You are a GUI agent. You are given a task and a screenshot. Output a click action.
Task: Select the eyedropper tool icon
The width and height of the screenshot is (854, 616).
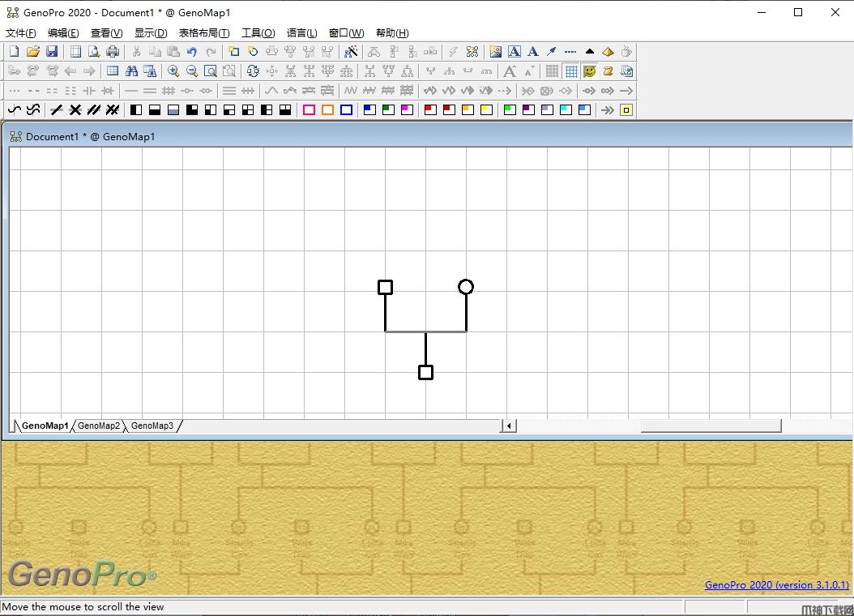(552, 52)
